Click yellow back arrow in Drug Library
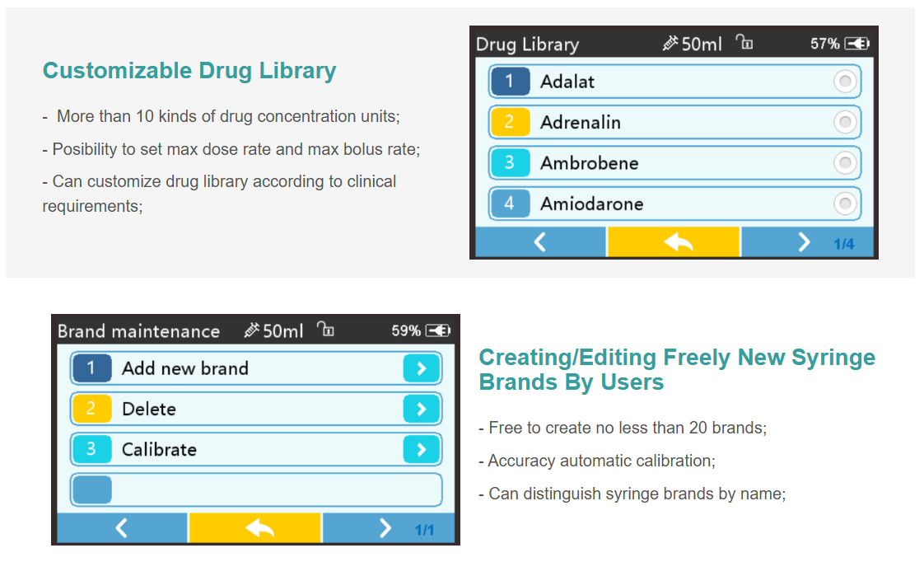This screenshot has height=576, width=924. coord(674,241)
